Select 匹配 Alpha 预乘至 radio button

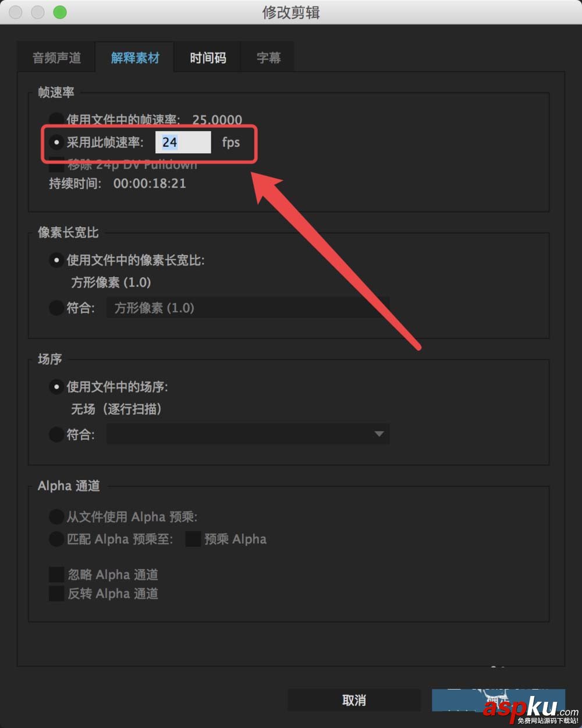click(56, 539)
